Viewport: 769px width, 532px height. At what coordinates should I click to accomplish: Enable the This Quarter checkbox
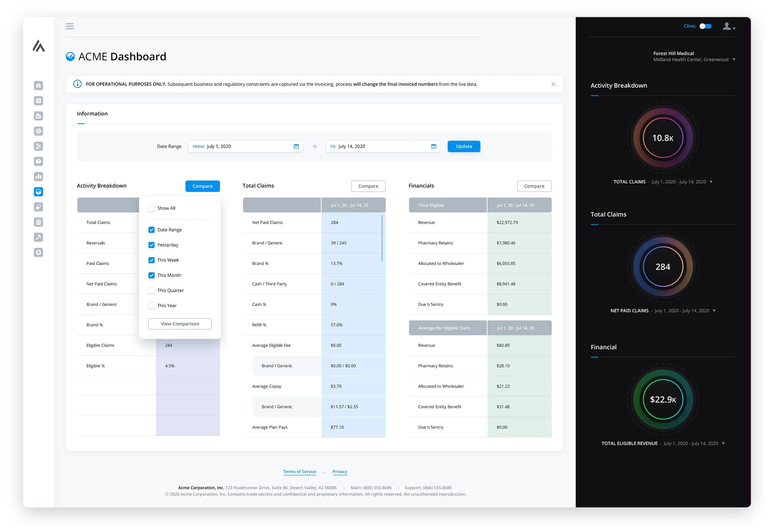point(151,290)
